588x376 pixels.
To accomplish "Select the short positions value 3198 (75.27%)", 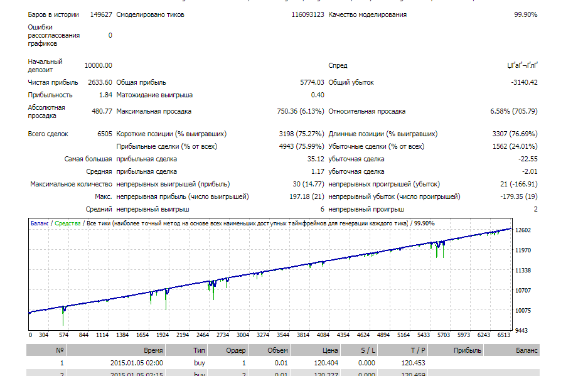I will pos(301,134).
